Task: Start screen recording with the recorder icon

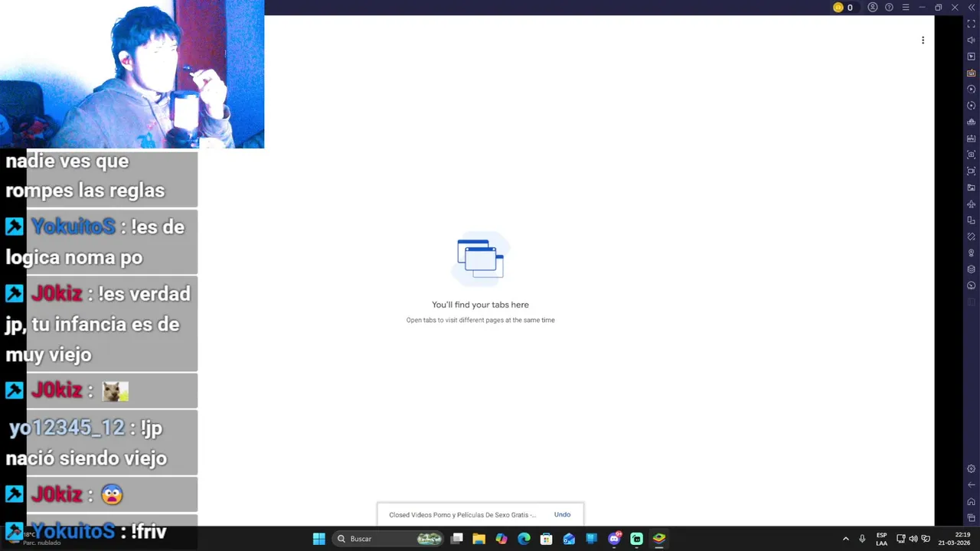Action: click(x=971, y=171)
